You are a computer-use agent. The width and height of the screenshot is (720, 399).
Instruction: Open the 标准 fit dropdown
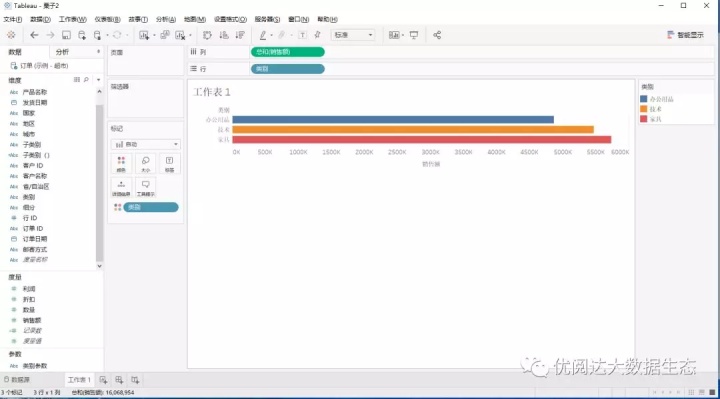pos(353,35)
